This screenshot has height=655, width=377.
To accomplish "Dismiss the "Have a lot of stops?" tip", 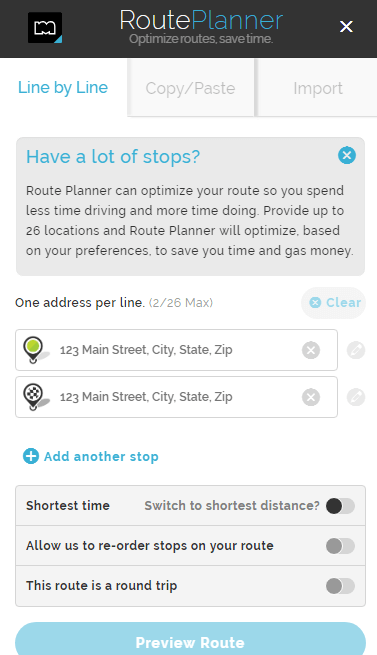I will (x=347, y=155).
